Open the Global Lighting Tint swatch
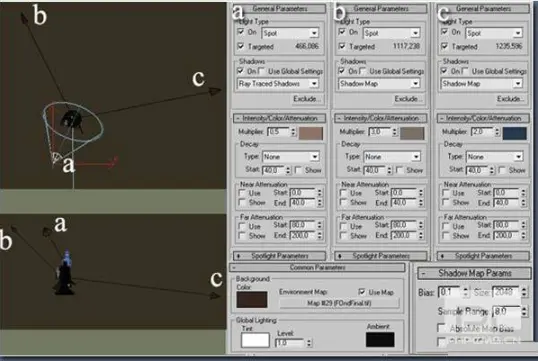Screen dimensions: 538x361 coord(255,340)
